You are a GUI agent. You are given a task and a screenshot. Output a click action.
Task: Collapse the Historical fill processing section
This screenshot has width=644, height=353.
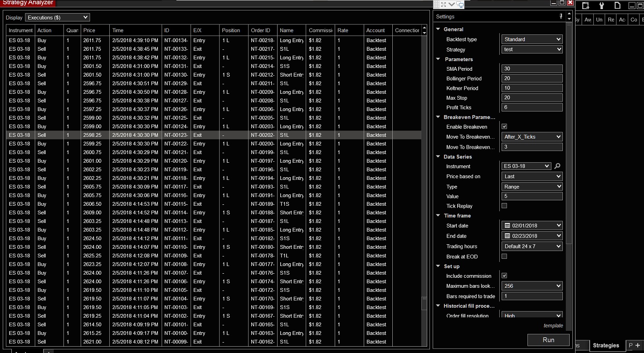click(438, 306)
